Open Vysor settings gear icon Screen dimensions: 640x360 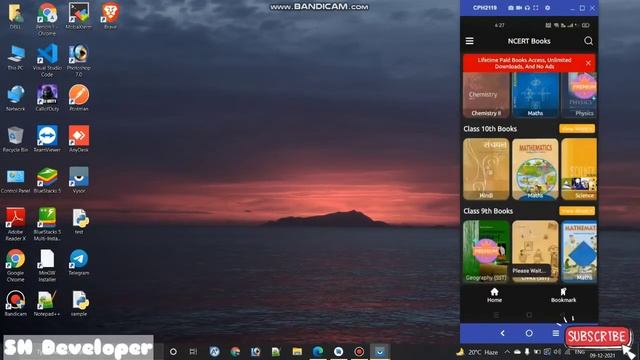pos(547,8)
